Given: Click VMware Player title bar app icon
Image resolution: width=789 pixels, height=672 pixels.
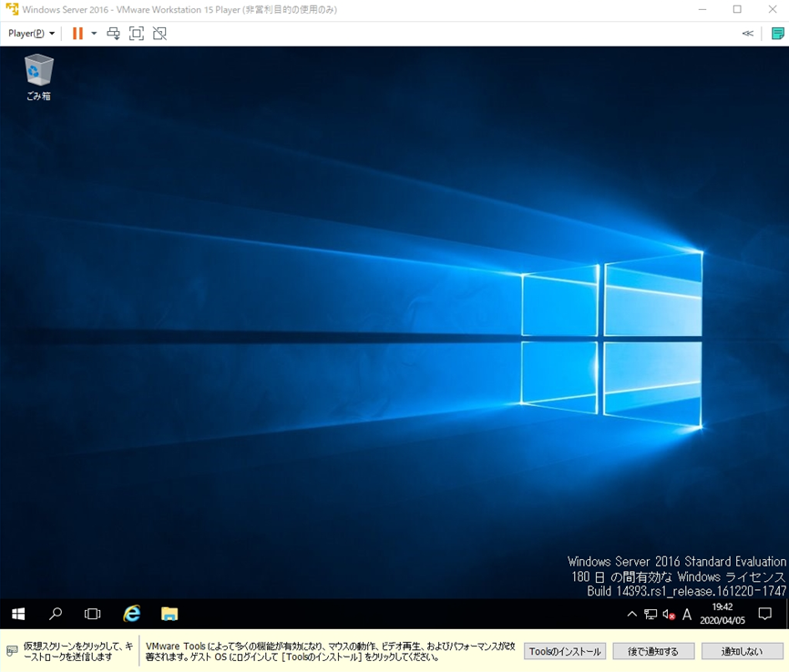Looking at the screenshot, I should click(x=12, y=9).
